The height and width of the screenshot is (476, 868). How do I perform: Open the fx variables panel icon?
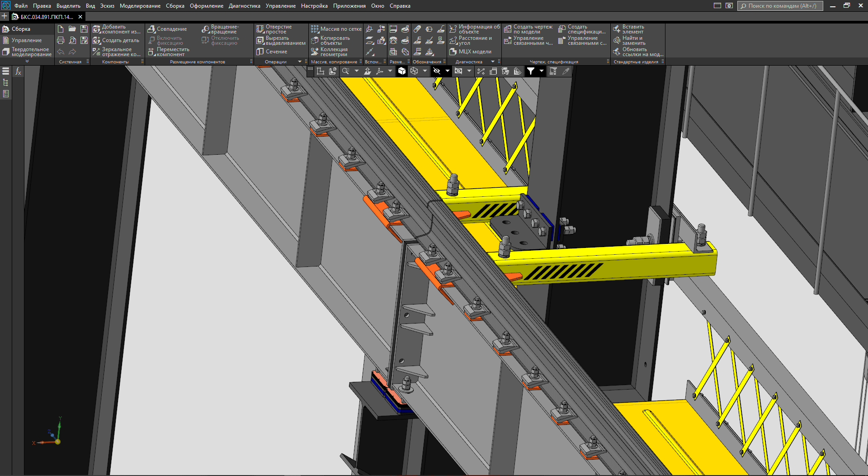click(18, 71)
